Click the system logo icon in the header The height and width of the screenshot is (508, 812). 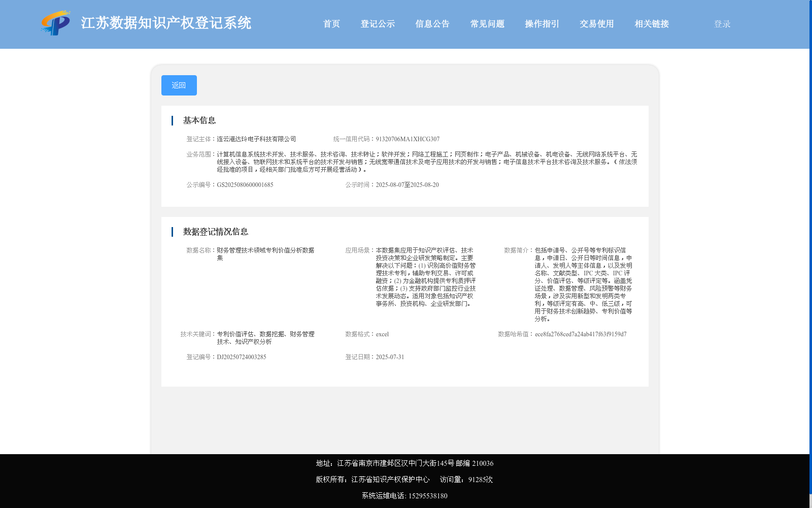point(56,23)
